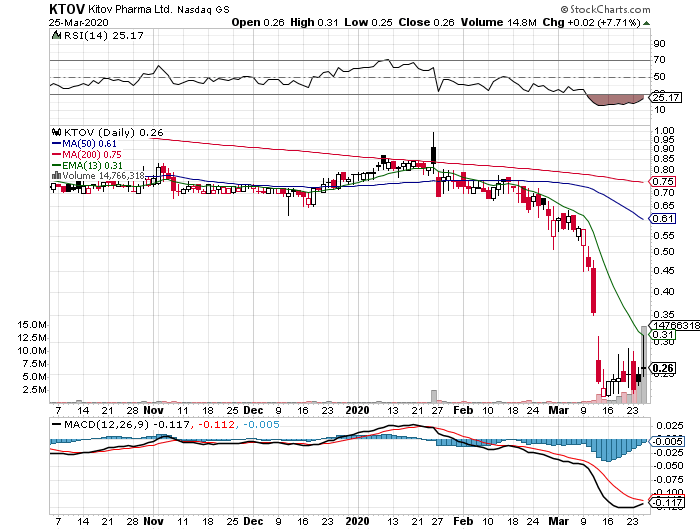The height and width of the screenshot is (530, 700).
Task: Click the 14766318 volume value tag
Action: (x=675, y=324)
